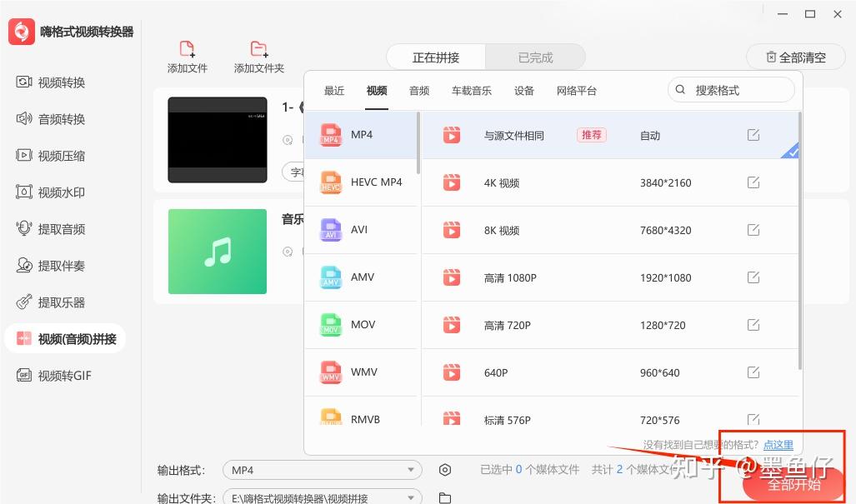856x504 pixels.
Task: Switch to the 网络平台 tab
Action: [x=577, y=91]
